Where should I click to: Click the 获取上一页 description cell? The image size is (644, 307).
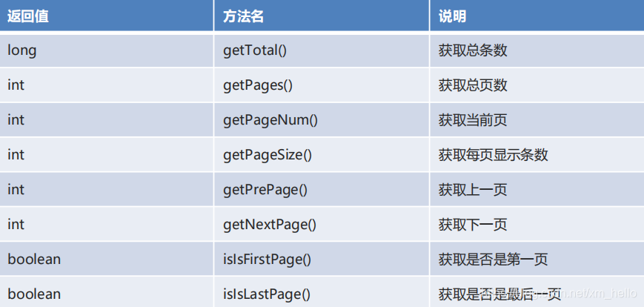(x=537, y=189)
